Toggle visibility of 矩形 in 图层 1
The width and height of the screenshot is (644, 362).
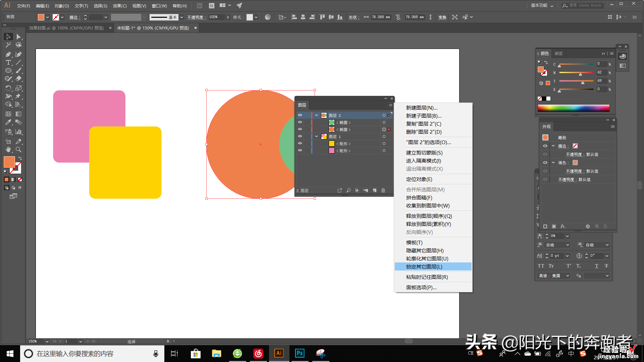tap(300, 144)
